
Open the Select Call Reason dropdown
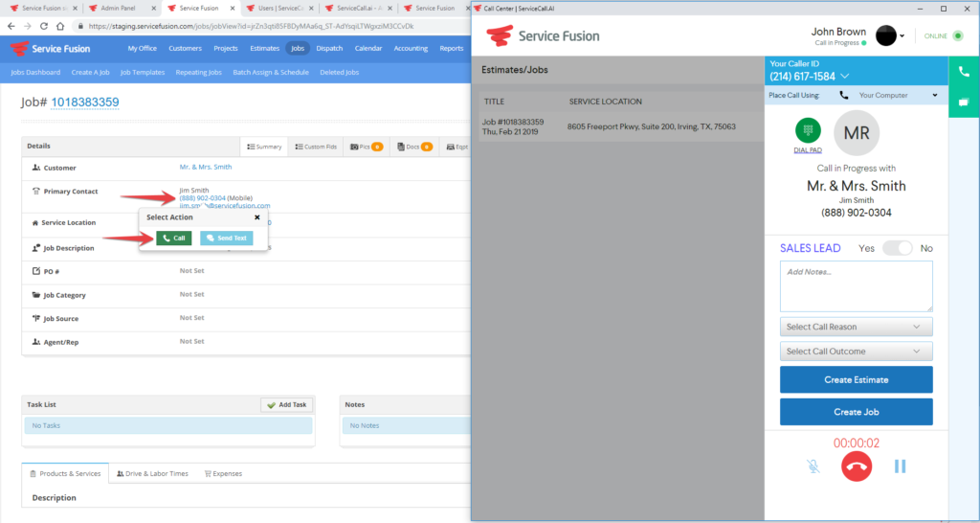click(857, 327)
